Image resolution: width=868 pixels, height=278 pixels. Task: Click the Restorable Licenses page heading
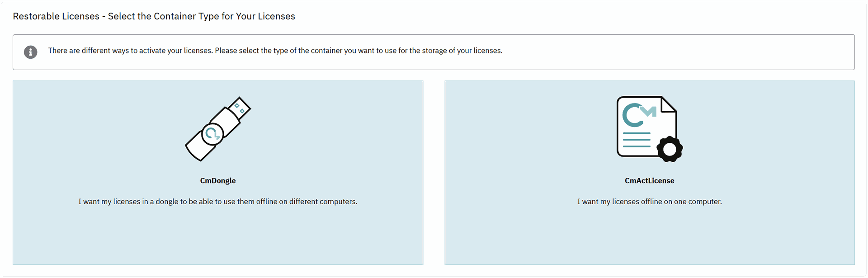pos(154,16)
